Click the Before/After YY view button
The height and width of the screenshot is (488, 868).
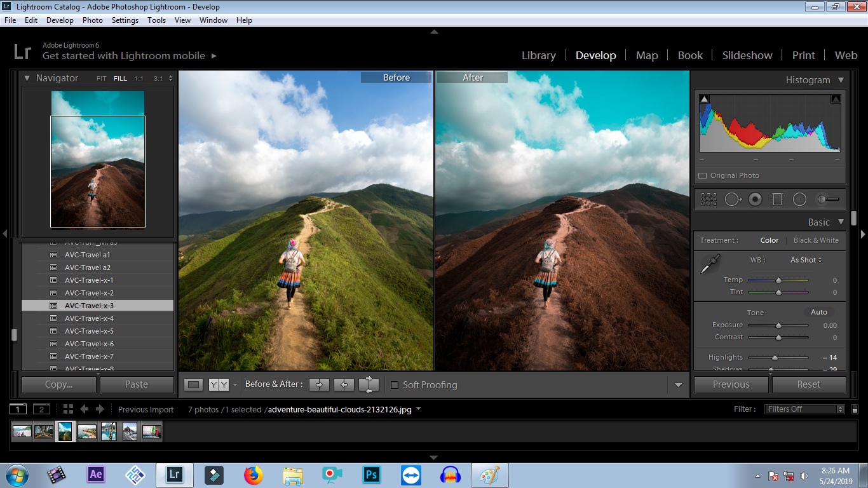click(219, 384)
